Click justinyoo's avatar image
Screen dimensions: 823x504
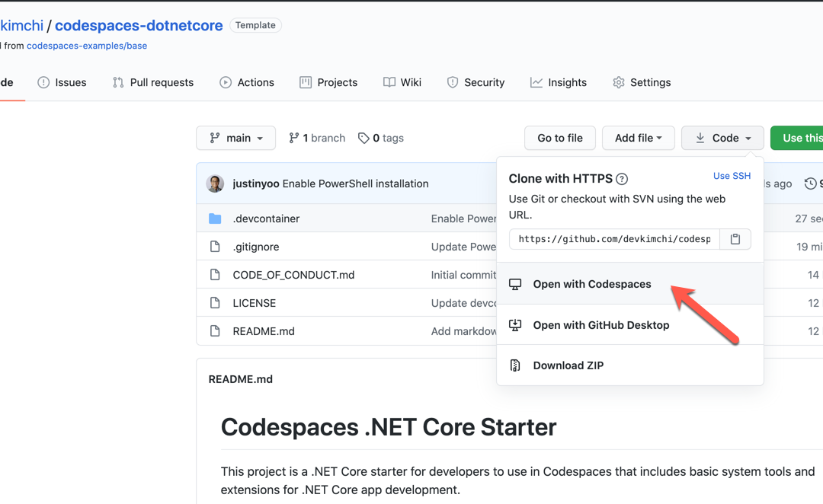[x=215, y=183]
